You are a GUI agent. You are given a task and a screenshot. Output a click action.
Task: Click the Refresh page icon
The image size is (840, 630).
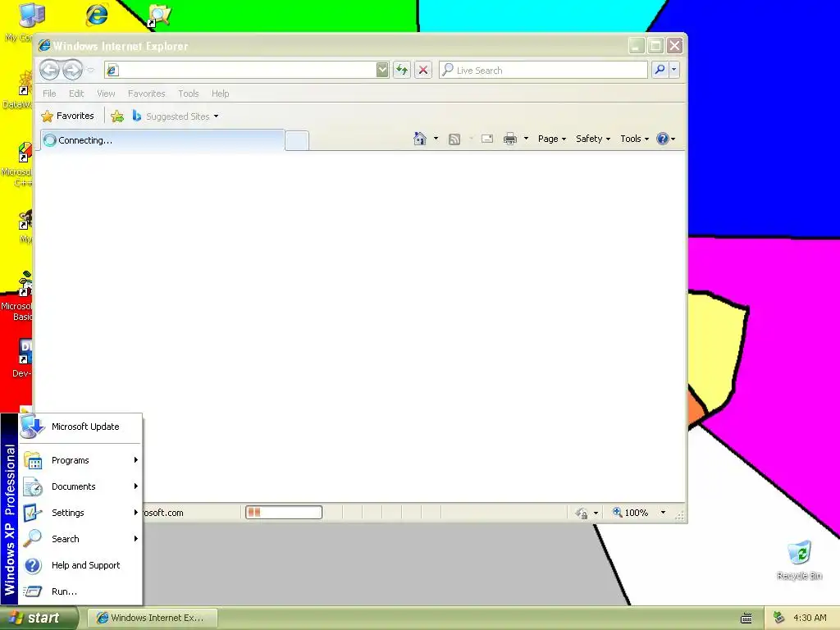pyautogui.click(x=402, y=70)
